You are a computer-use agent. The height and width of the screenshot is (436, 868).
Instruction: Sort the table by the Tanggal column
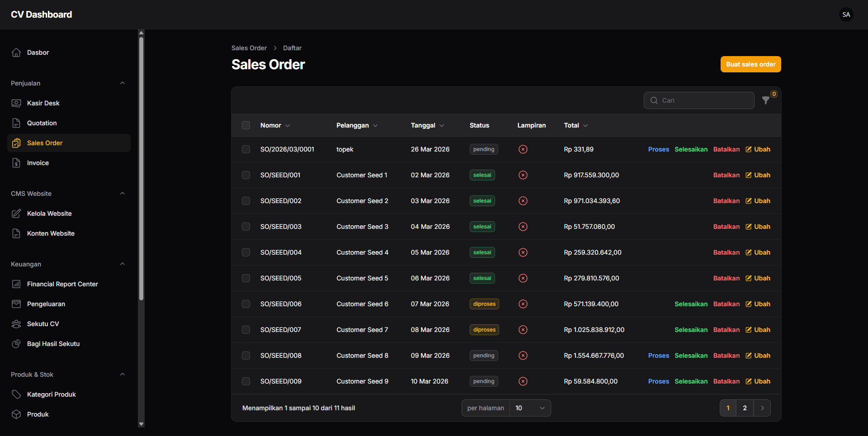click(427, 125)
